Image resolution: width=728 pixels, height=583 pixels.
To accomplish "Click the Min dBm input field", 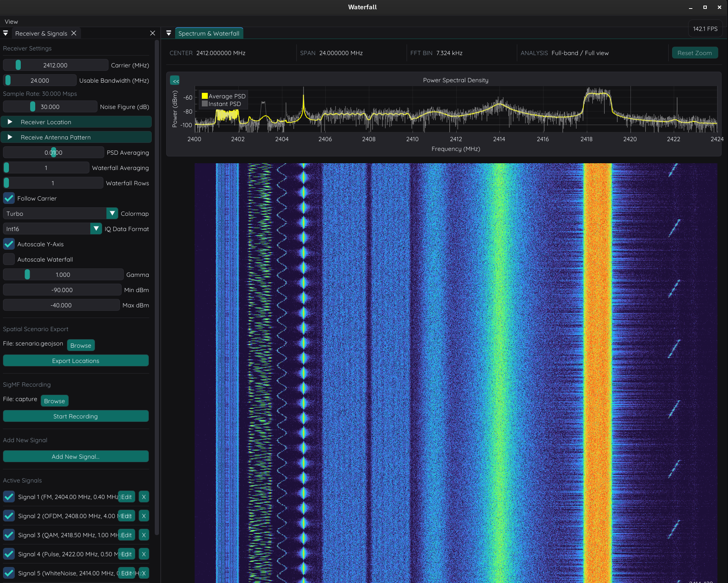I will point(62,290).
